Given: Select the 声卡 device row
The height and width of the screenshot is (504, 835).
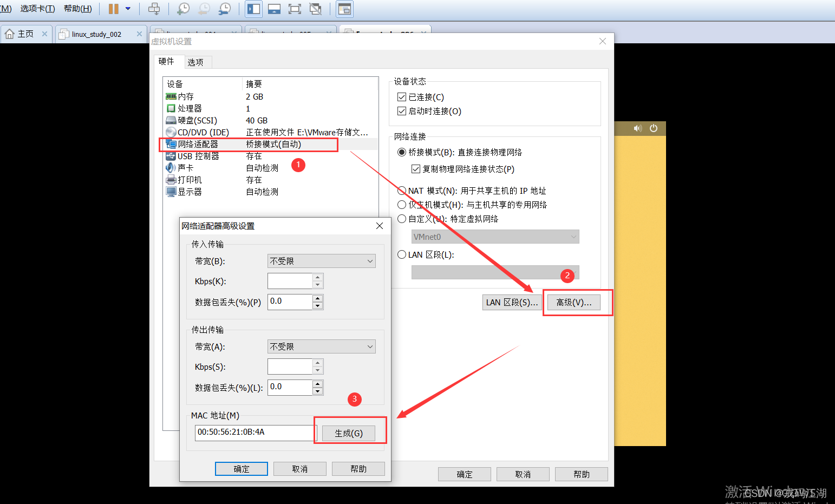Looking at the screenshot, I should [271, 168].
